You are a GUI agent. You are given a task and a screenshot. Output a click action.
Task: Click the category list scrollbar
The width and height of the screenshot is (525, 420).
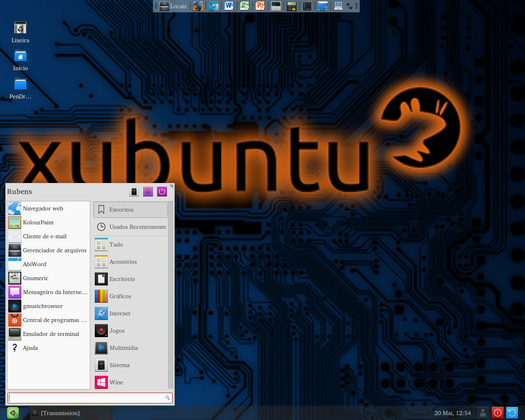(x=171, y=295)
